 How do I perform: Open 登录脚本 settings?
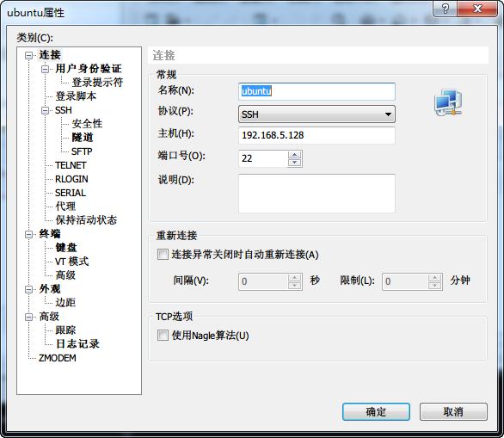pos(76,96)
